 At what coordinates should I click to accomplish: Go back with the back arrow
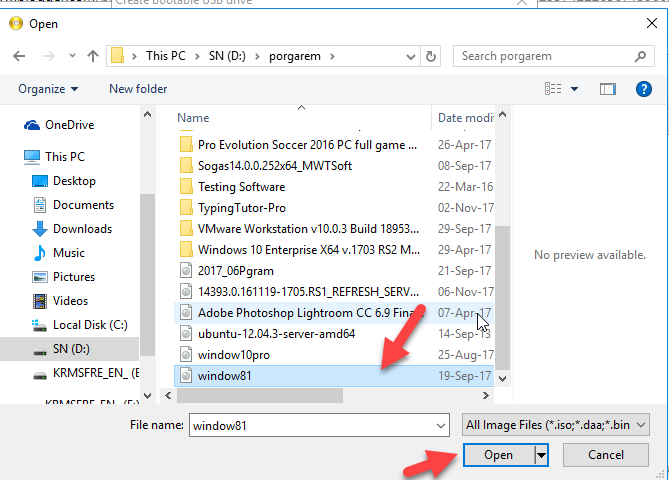19,56
